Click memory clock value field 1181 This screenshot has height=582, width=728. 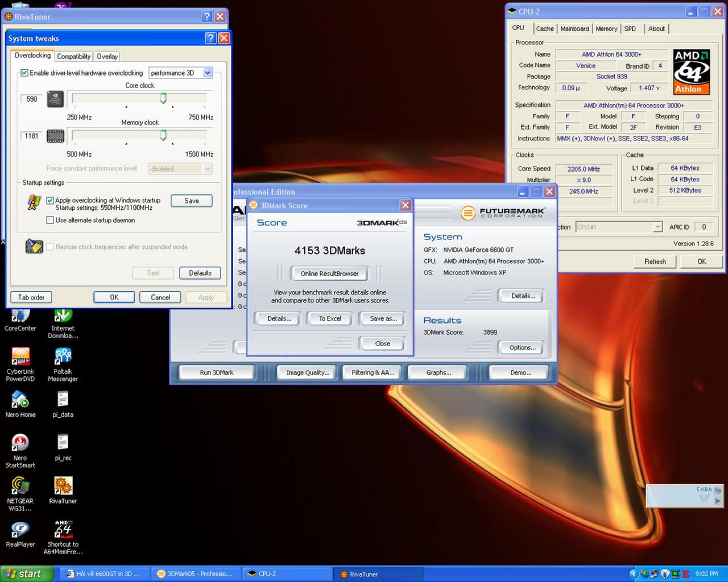(32, 136)
